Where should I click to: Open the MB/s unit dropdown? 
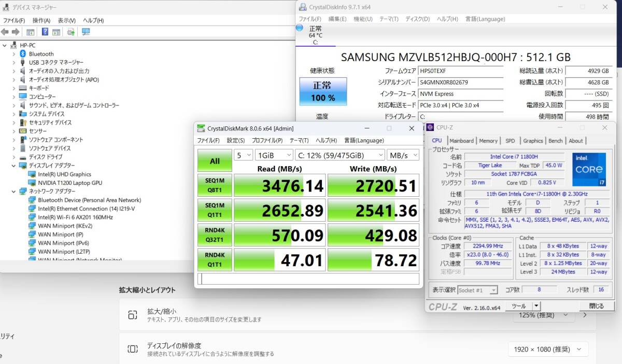[403, 155]
